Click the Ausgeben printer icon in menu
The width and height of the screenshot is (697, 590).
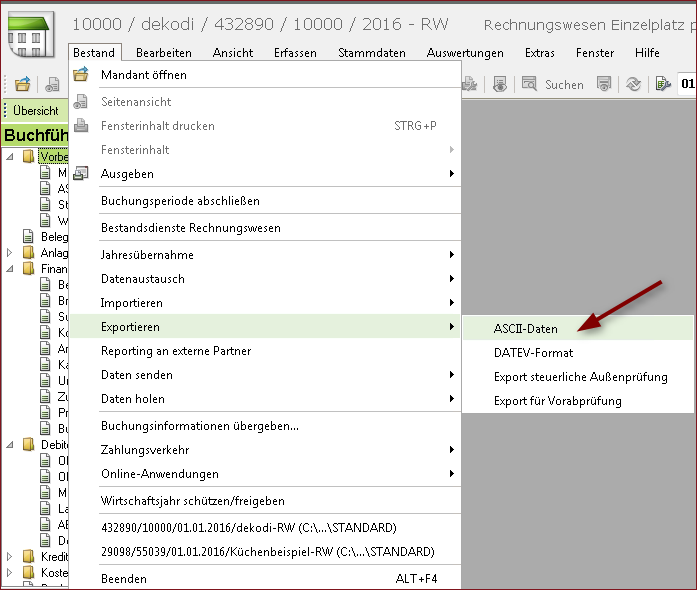82,173
